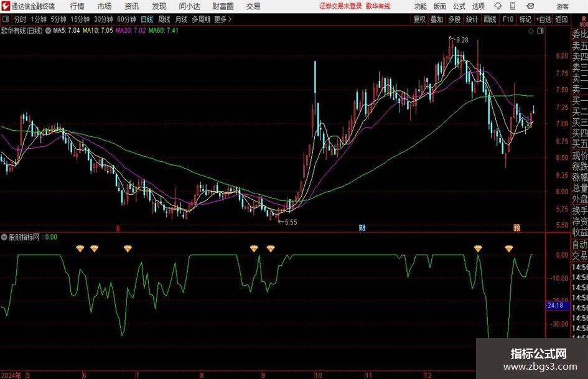Open the 交易 menu
The image size is (588, 379).
pos(253,6)
